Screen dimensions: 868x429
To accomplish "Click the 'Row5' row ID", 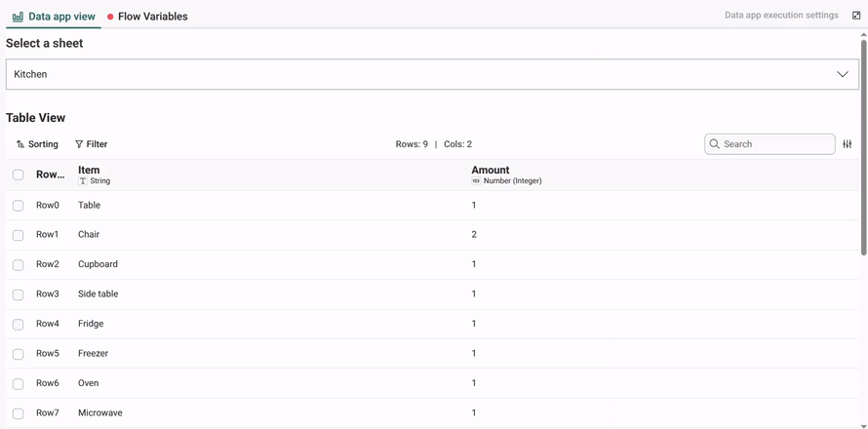I will pyautogui.click(x=48, y=353).
